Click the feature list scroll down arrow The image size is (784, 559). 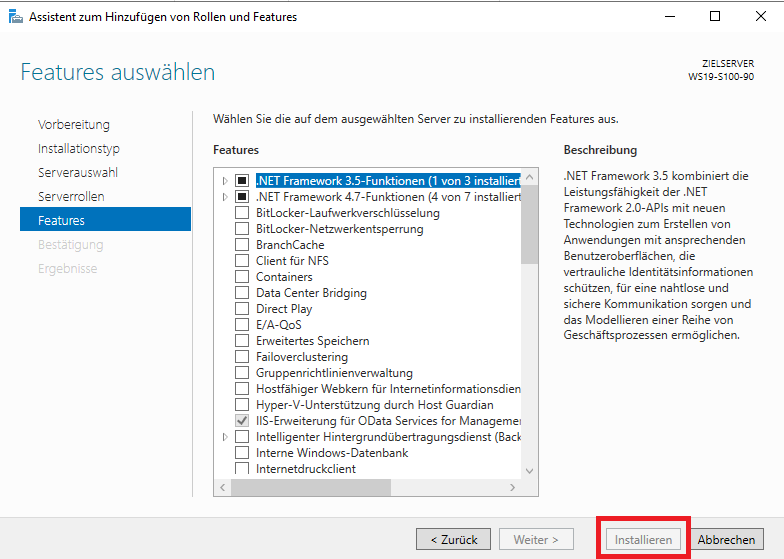tap(530, 470)
